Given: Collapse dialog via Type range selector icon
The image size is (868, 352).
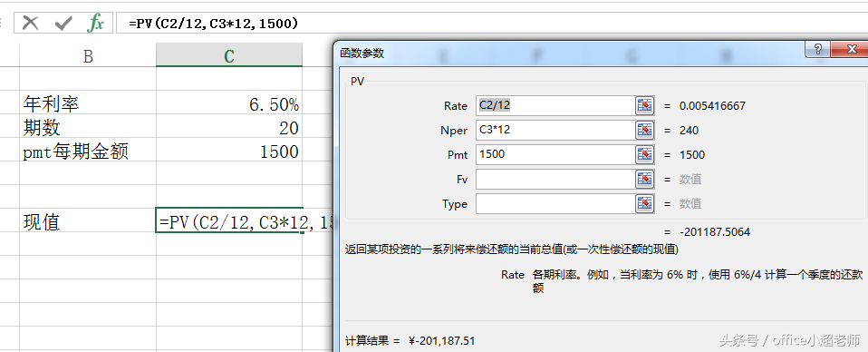Looking at the screenshot, I should (x=644, y=203).
